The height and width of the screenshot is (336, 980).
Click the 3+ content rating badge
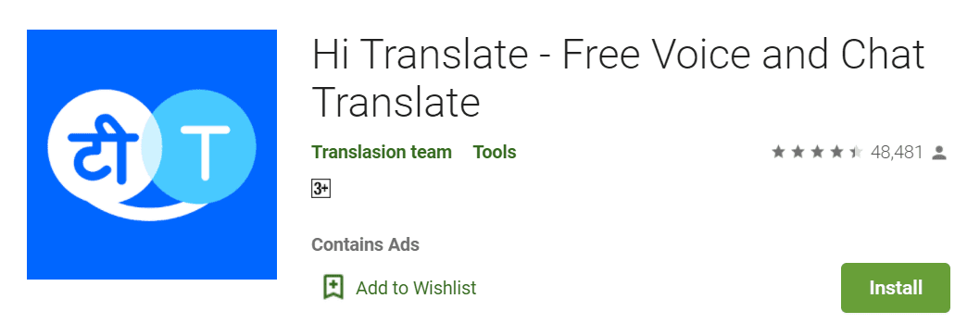point(320,189)
